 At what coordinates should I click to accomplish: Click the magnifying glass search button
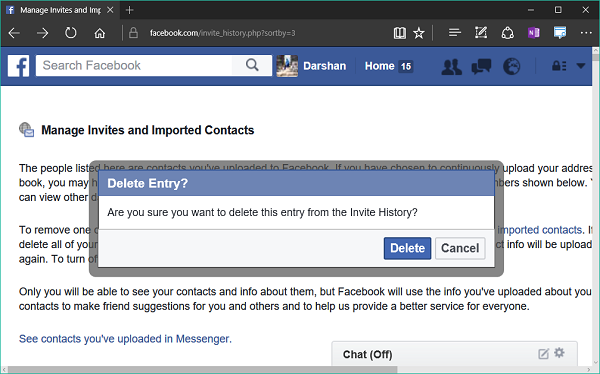pyautogui.click(x=252, y=65)
